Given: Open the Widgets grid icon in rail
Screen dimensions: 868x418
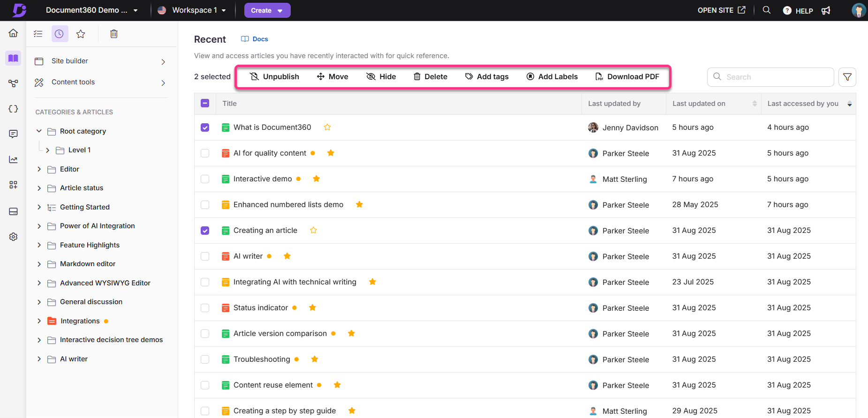Looking at the screenshot, I should point(13,185).
